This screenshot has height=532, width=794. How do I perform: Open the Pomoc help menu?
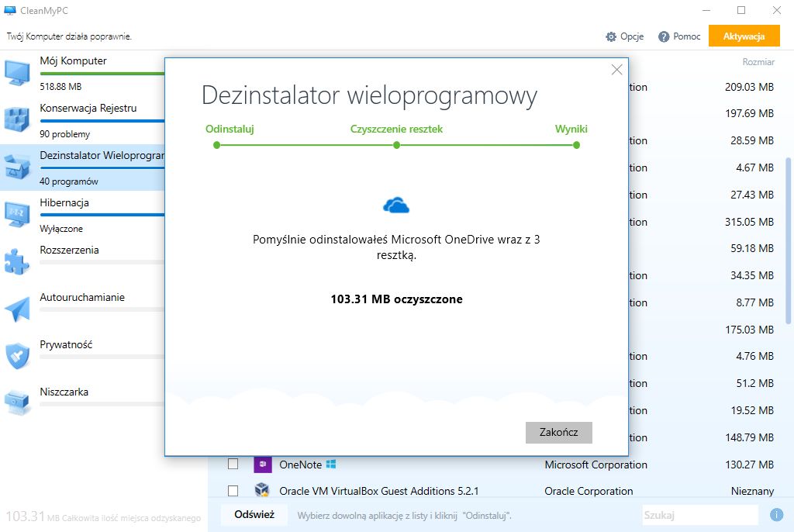(679, 36)
